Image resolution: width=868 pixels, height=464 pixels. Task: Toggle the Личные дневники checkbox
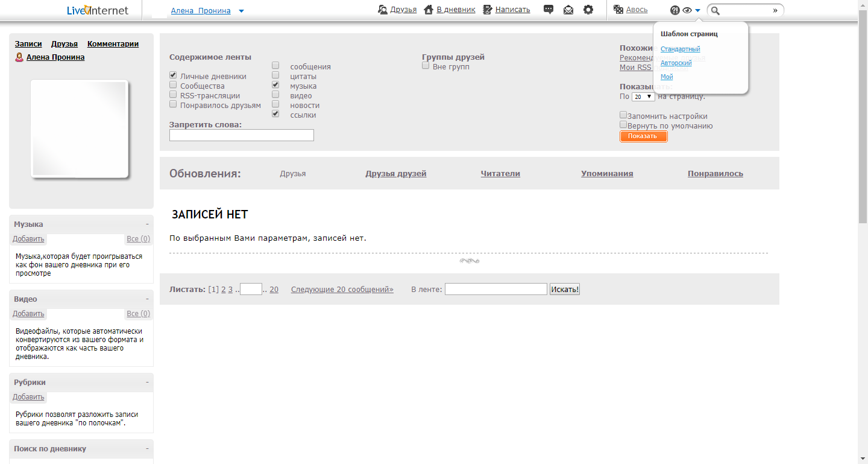coord(174,75)
